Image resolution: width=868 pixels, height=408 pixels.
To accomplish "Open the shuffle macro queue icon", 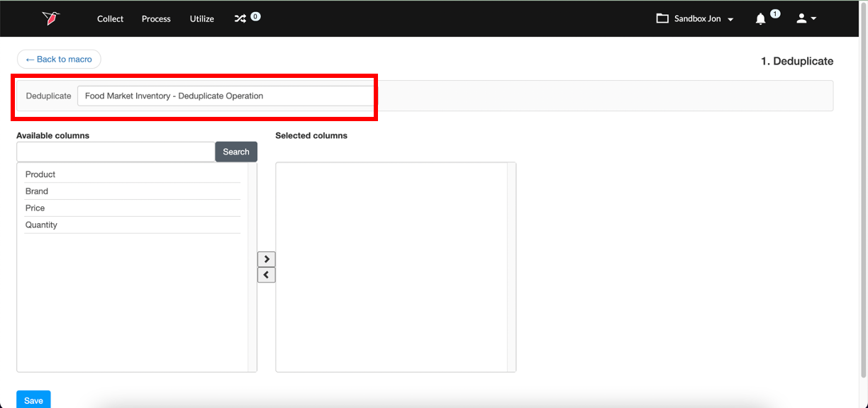I will pos(240,19).
